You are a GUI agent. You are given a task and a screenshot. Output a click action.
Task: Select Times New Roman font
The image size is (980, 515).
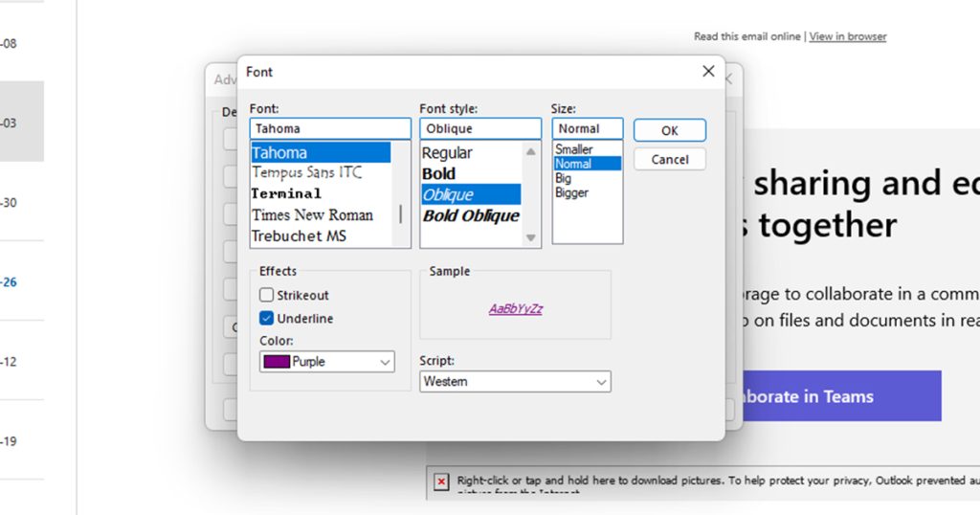pyautogui.click(x=312, y=215)
